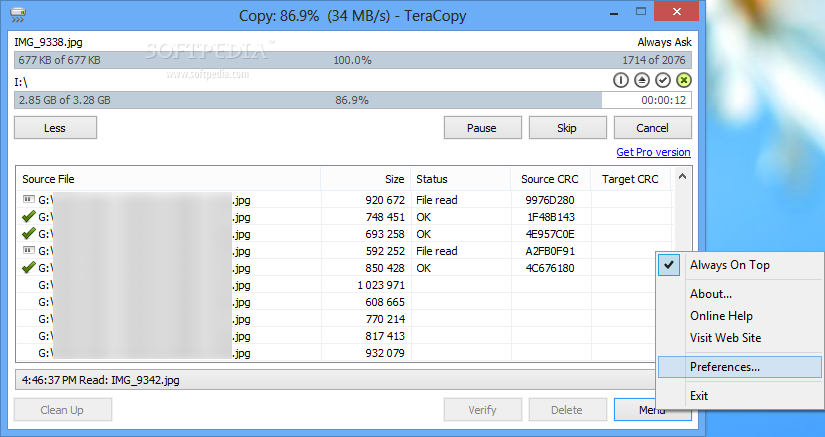Select the size cell 1 023 971
This screenshot has height=437, width=825.
381,285
